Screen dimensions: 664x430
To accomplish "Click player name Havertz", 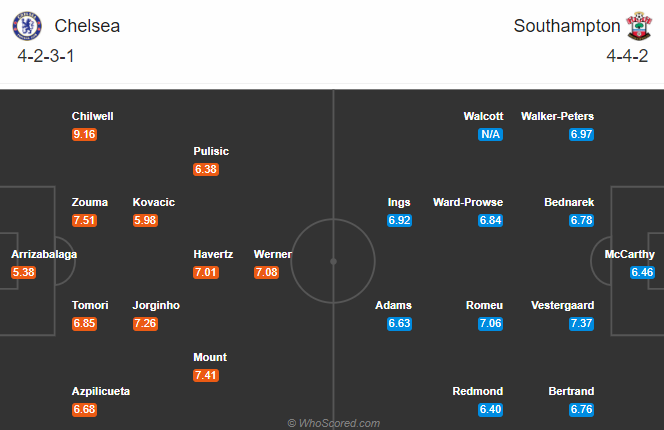I will tap(213, 254).
